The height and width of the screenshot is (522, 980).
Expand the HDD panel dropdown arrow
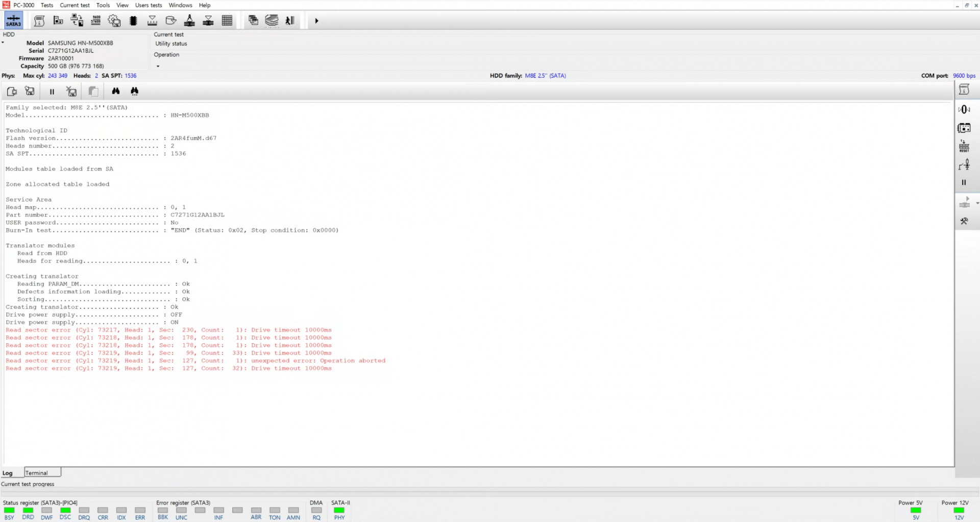tap(3, 42)
